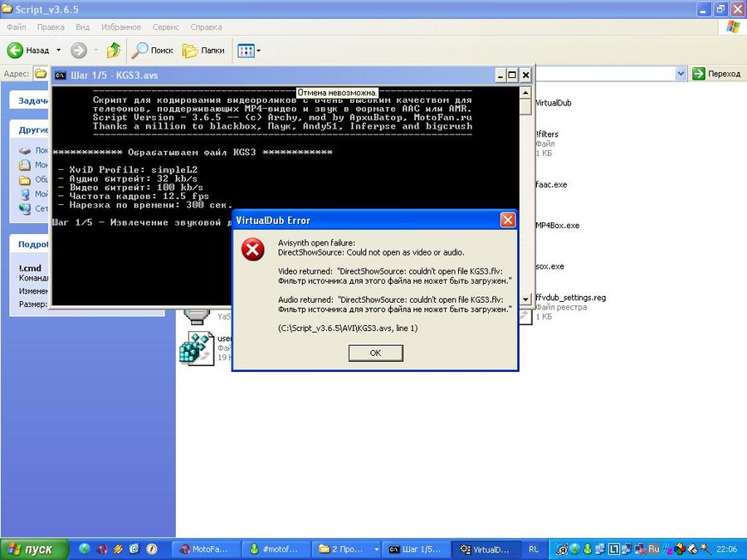
Task: Click My Computer icon in side panel
Action: point(25,194)
